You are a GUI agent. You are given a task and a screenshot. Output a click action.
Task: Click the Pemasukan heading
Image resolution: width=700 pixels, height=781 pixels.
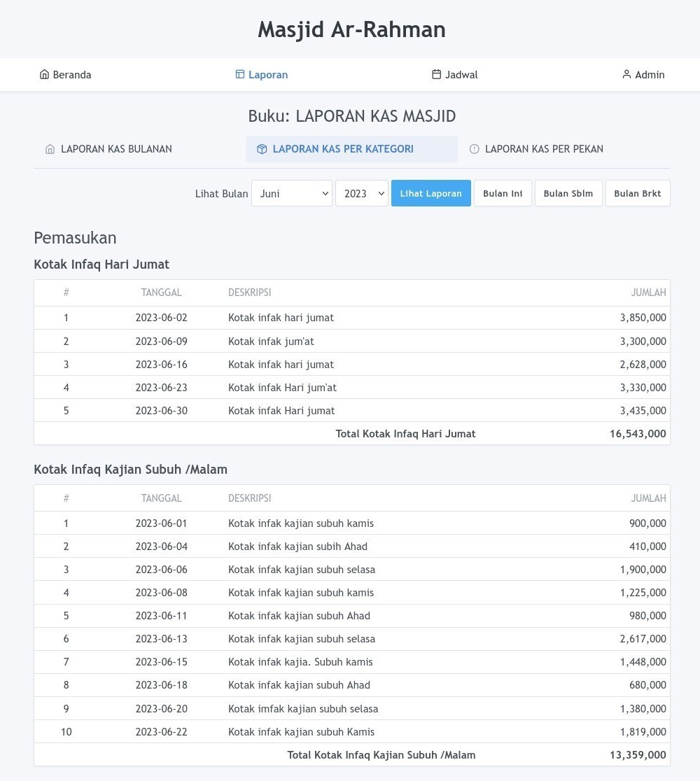coord(75,238)
